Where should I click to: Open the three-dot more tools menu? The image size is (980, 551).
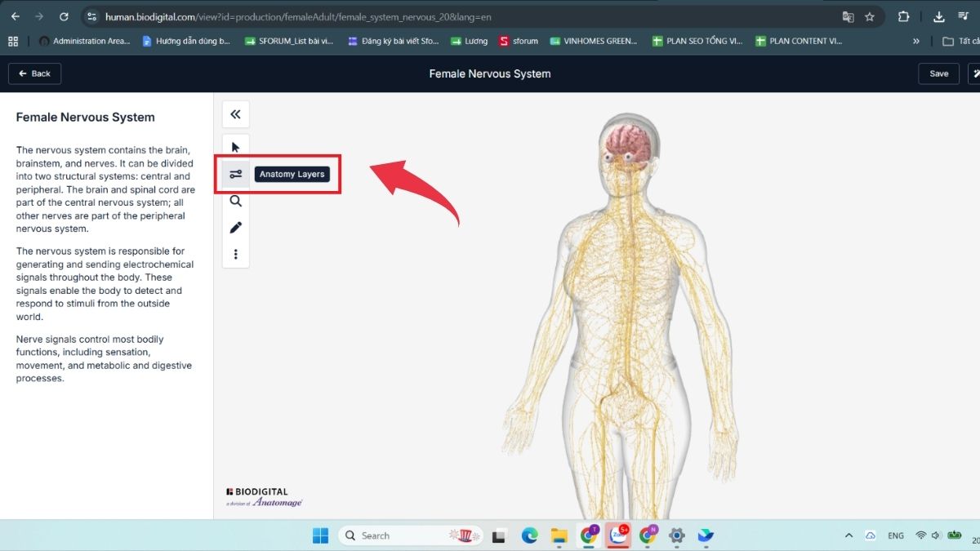pyautogui.click(x=235, y=254)
